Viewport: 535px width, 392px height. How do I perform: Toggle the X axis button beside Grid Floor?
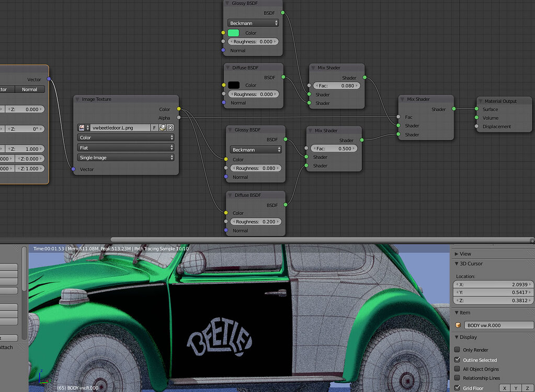[x=505, y=388]
